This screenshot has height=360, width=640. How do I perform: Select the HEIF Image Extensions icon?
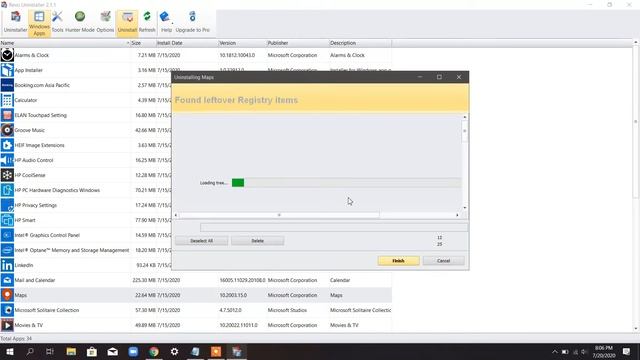coord(7,145)
